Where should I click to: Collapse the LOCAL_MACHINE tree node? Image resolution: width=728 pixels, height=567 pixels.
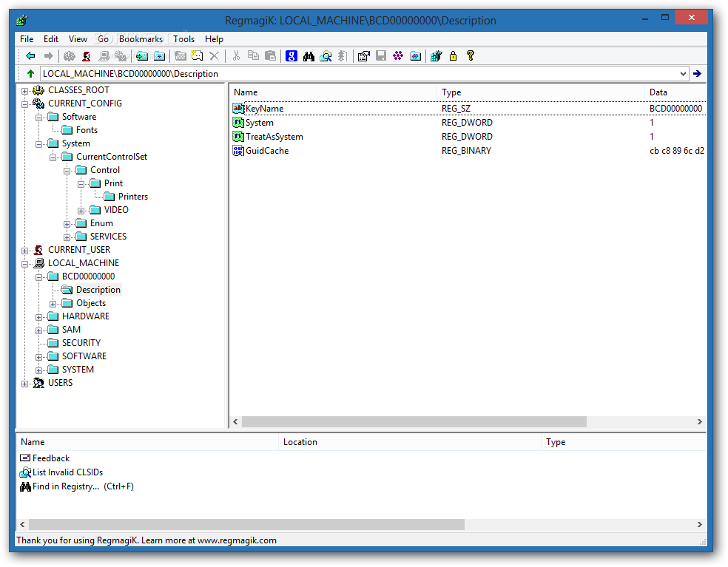(x=24, y=264)
